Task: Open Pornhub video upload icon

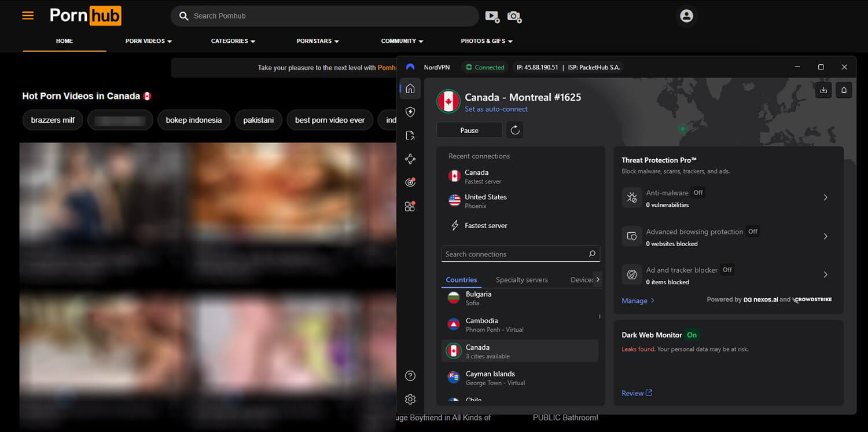Action: tap(492, 16)
